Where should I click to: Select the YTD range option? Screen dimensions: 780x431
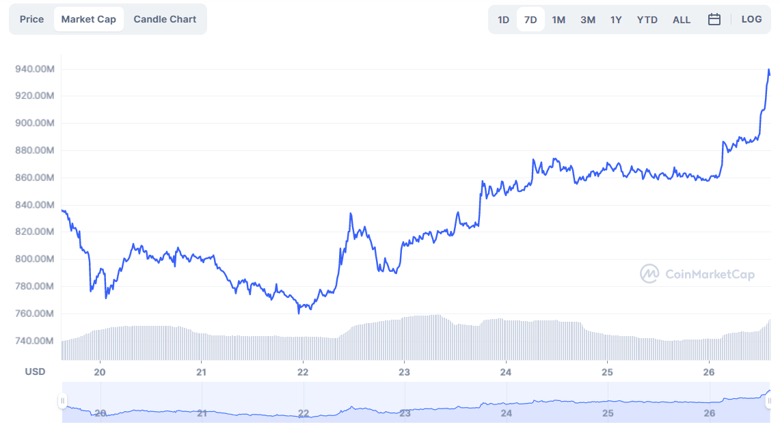[x=647, y=19]
